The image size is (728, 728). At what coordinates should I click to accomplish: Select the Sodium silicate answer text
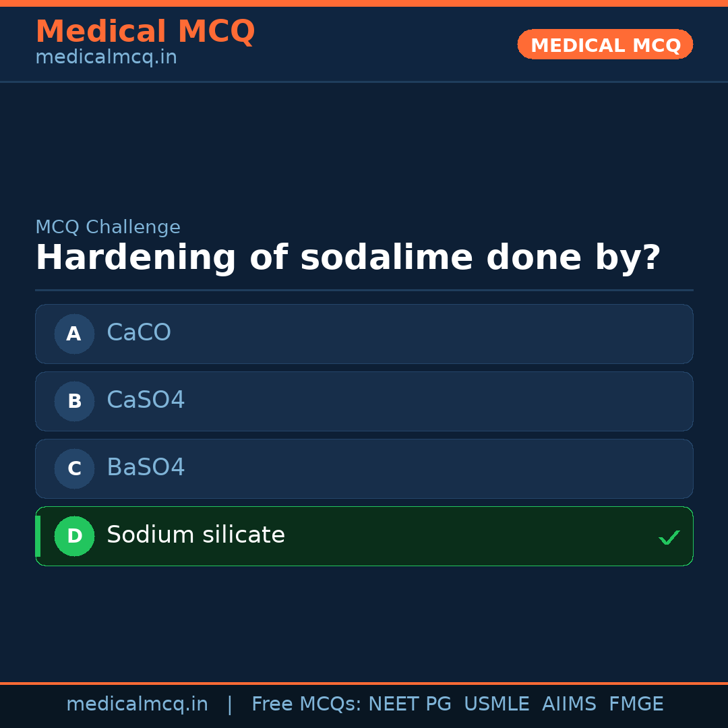[195, 535]
